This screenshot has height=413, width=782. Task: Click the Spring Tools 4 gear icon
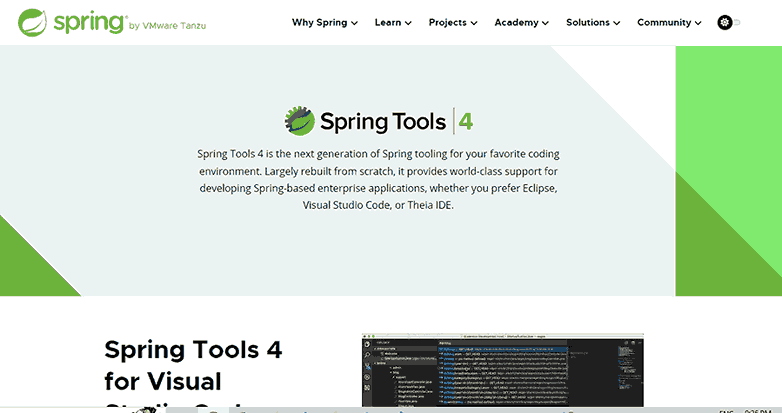[300, 121]
